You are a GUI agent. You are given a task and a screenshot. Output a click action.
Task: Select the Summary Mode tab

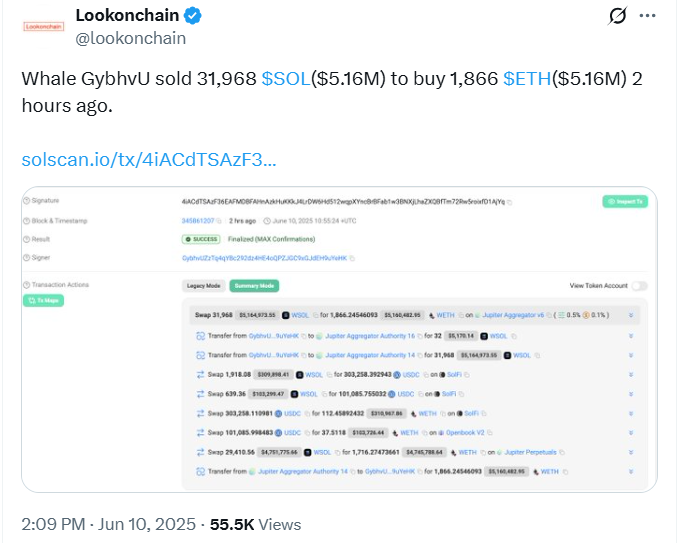(252, 286)
